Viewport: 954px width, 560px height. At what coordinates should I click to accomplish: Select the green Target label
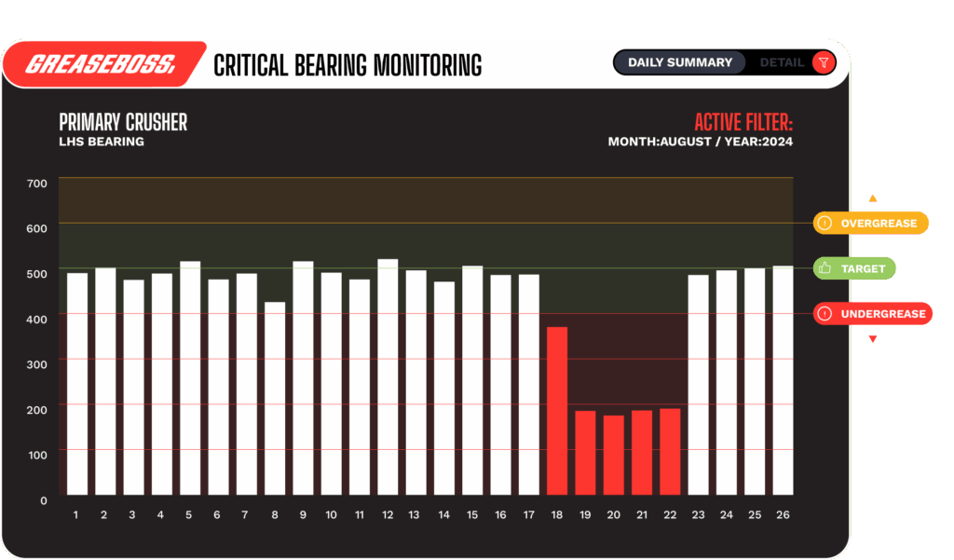pyautogui.click(x=863, y=268)
